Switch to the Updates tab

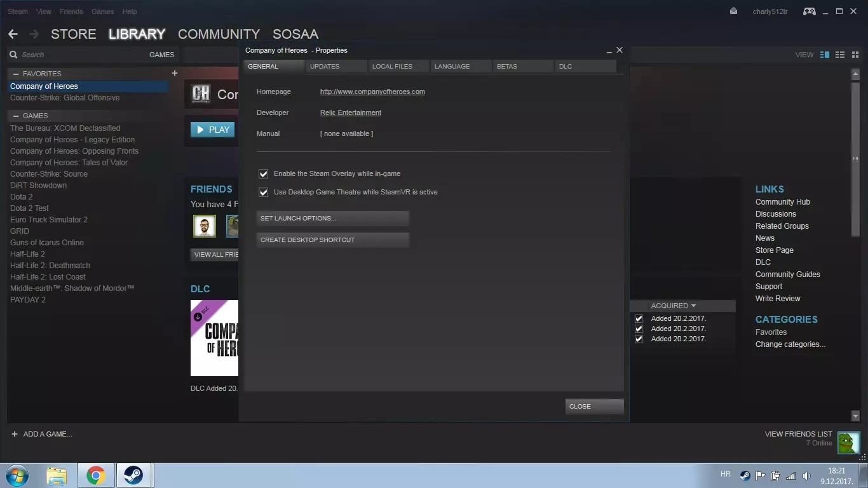tap(336, 66)
